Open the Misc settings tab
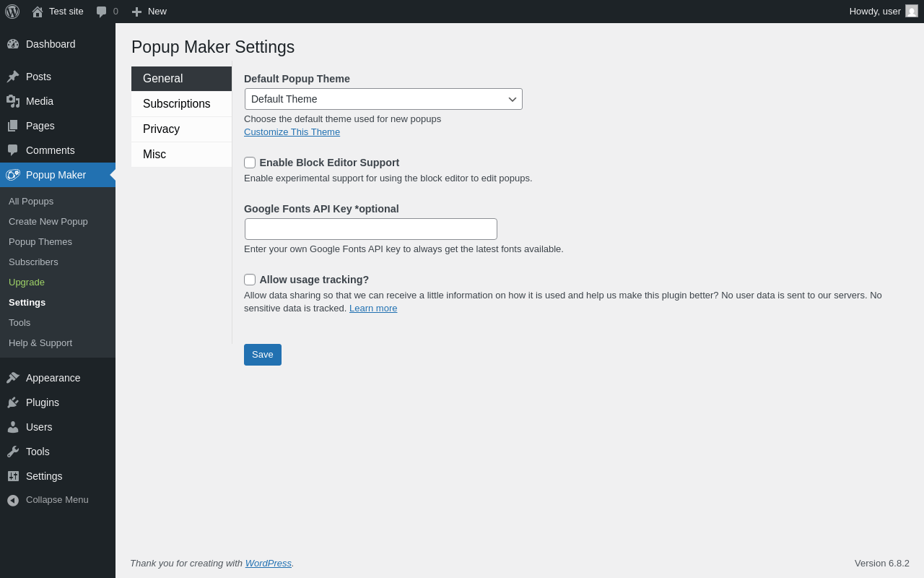The image size is (924, 578). point(181,155)
